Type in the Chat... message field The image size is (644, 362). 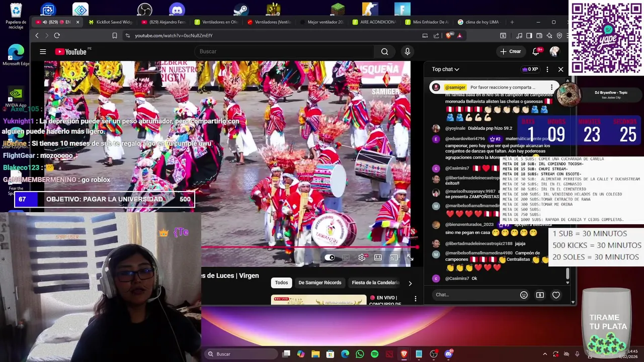click(473, 295)
